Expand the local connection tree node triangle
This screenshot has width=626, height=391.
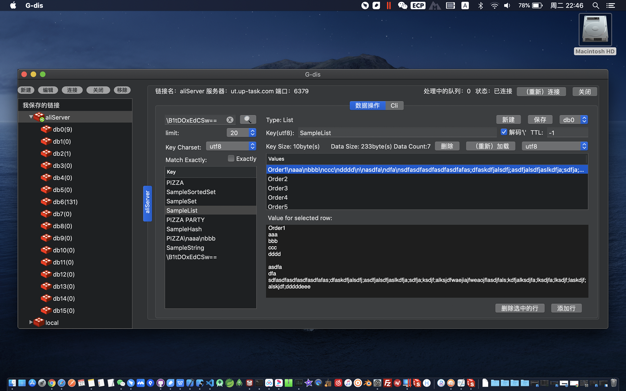coord(31,322)
